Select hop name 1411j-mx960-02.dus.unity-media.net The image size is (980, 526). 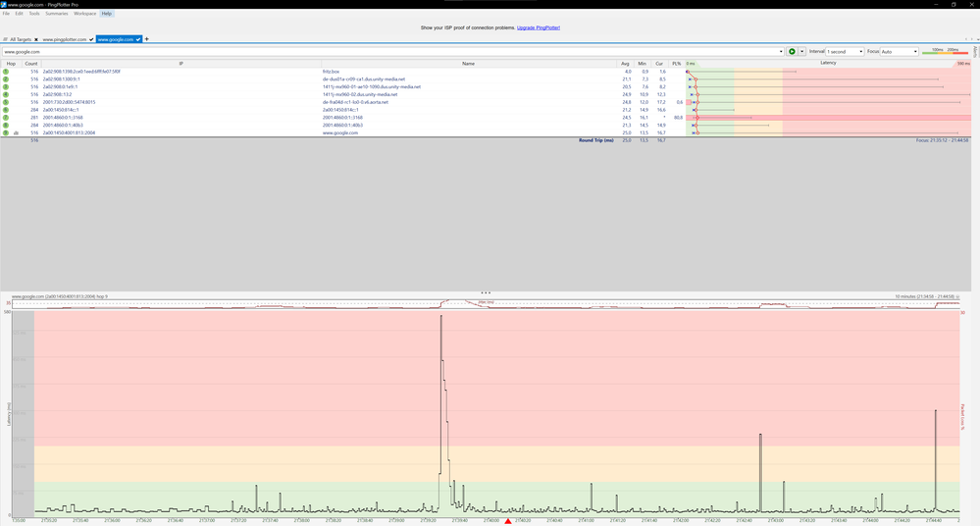pos(360,94)
